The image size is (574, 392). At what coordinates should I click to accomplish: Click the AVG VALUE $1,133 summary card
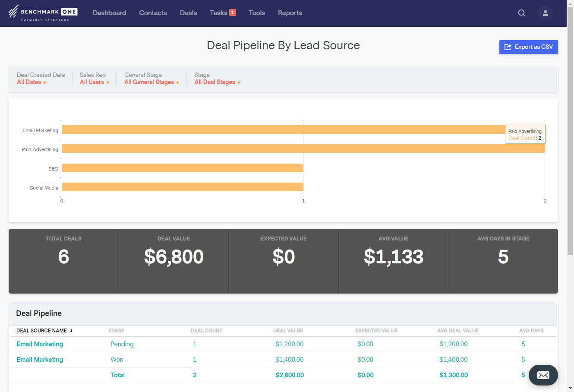394,261
